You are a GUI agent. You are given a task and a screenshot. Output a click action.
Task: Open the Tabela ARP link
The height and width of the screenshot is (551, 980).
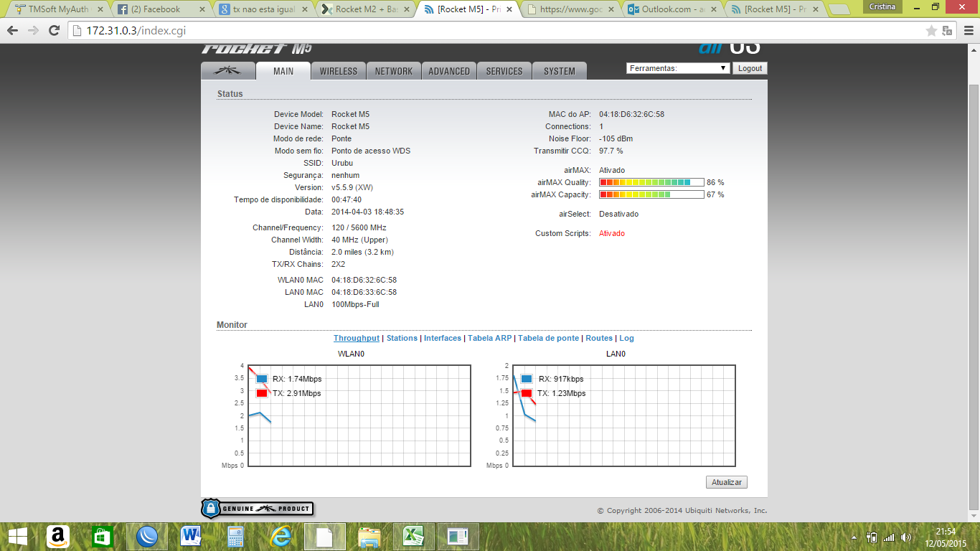click(x=490, y=338)
